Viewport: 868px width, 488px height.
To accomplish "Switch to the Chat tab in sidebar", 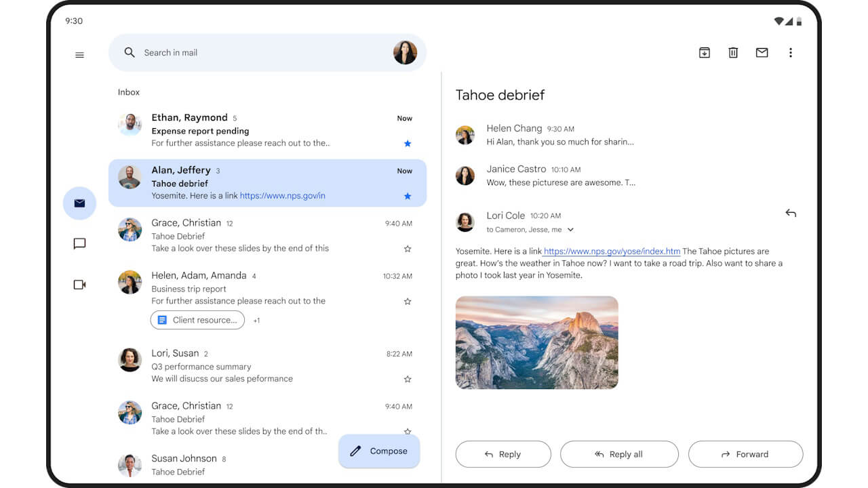I will pos(79,243).
